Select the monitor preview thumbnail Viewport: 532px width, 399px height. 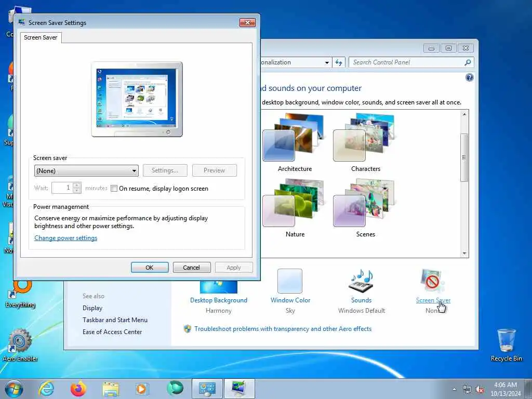click(137, 99)
